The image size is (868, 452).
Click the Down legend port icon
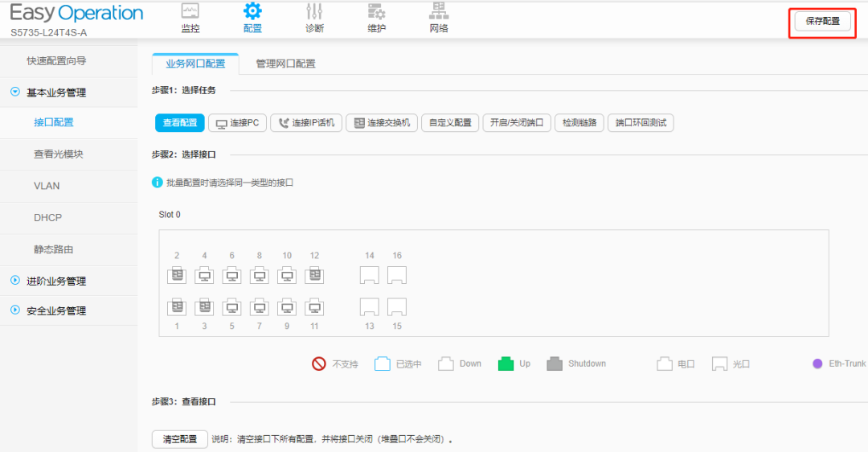[x=446, y=364]
